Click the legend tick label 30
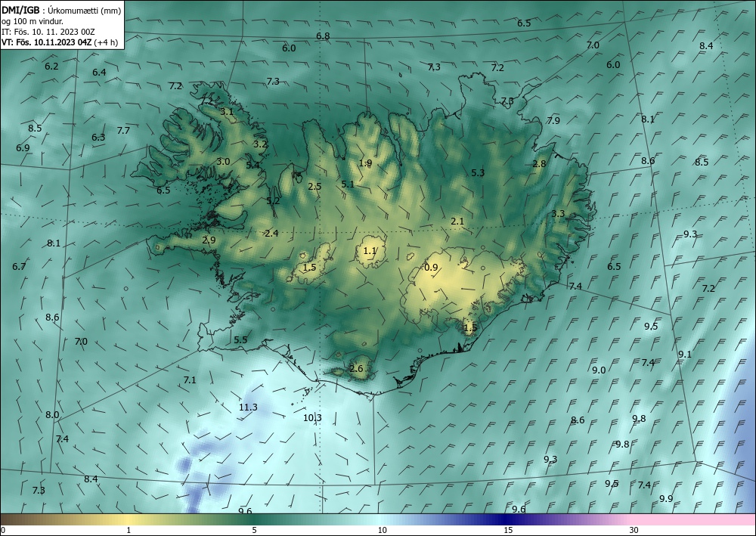The width and height of the screenshot is (756, 536). click(634, 531)
